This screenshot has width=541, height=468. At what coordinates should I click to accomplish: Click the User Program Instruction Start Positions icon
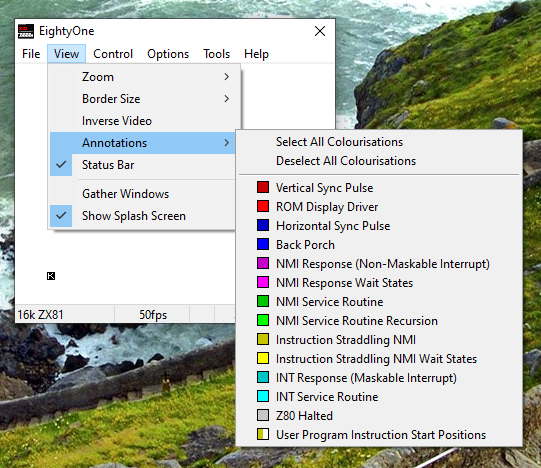[x=263, y=434]
